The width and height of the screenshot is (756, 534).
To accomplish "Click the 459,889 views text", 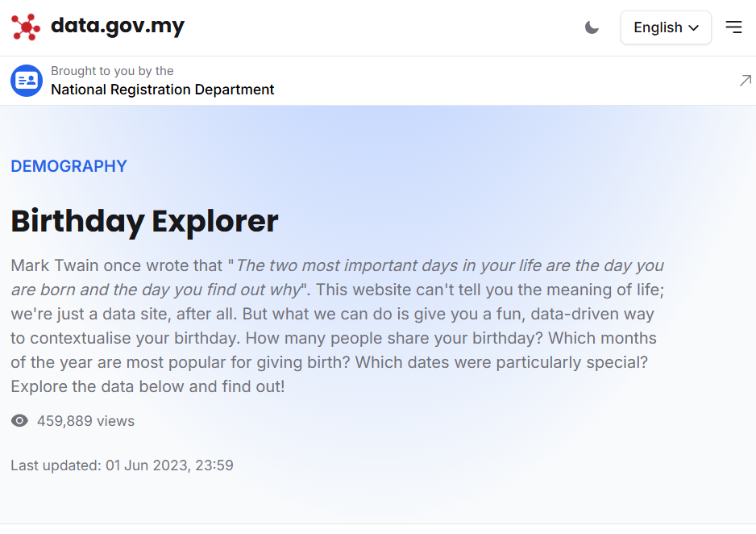I will [85, 421].
